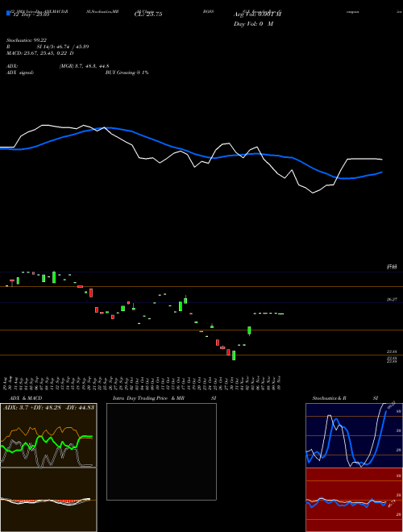Click the 'Intra Day Trading Price & MR' title

tap(148, 398)
